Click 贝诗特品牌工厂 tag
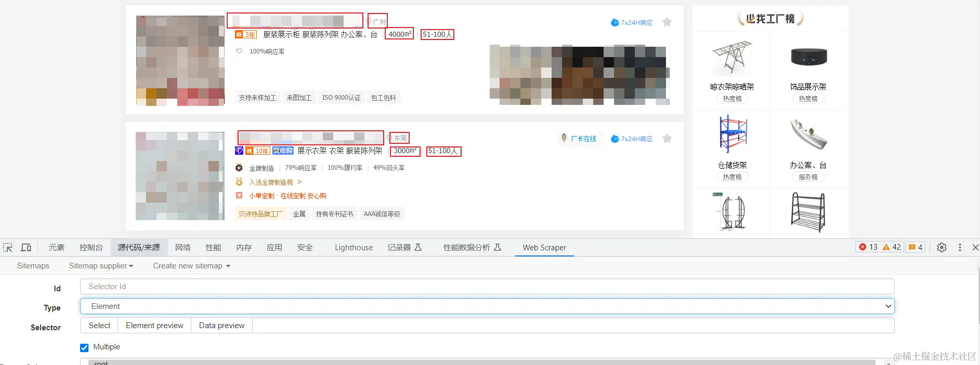 click(x=260, y=214)
